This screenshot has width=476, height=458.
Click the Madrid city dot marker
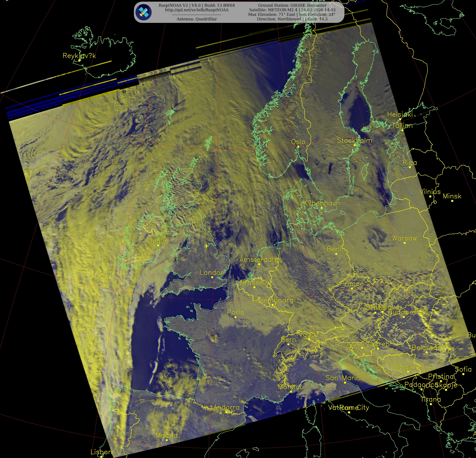point(167,440)
